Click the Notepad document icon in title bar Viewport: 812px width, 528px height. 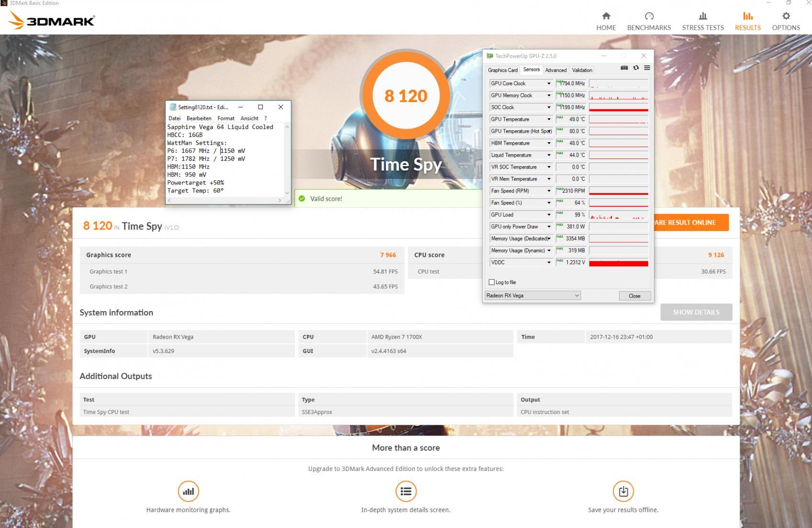point(173,107)
